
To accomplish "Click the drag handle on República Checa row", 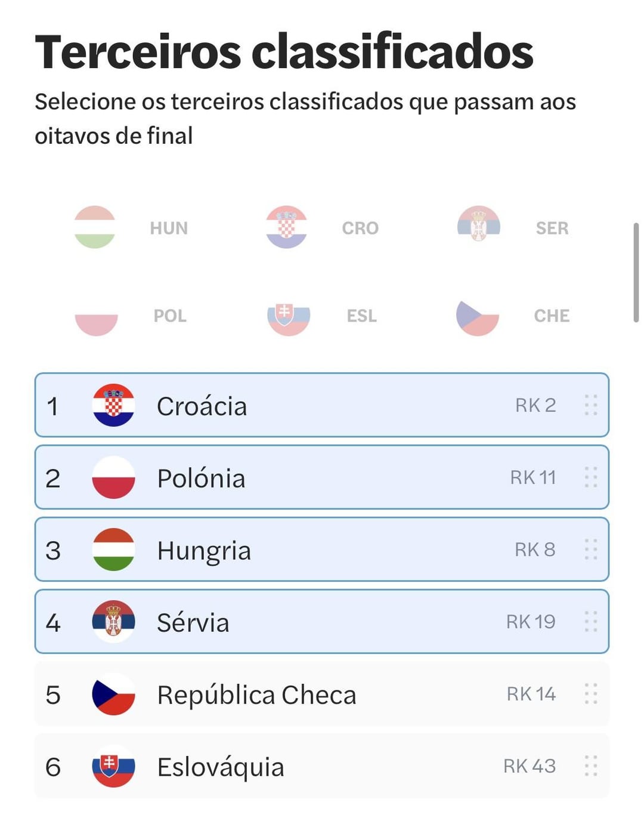I will pos(591,694).
